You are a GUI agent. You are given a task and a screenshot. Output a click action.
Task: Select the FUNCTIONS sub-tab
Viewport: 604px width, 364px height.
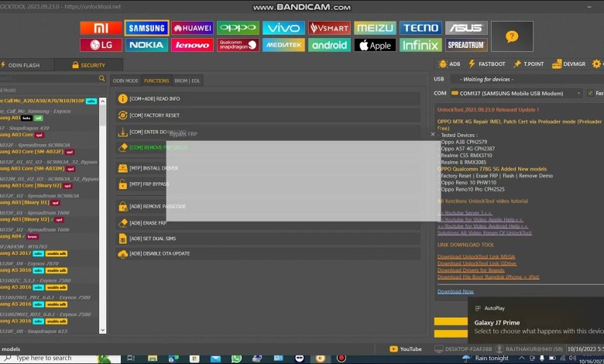(156, 81)
